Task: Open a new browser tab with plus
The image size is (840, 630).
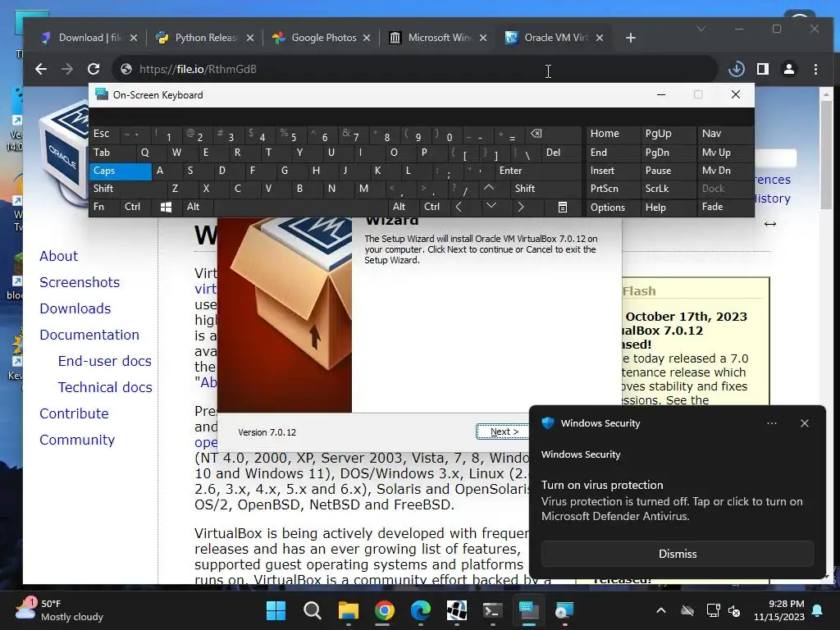Action: click(x=631, y=38)
